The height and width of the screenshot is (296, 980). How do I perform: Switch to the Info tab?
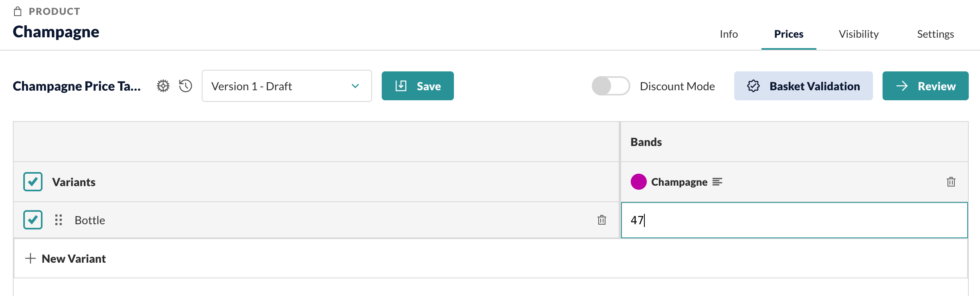tap(729, 34)
